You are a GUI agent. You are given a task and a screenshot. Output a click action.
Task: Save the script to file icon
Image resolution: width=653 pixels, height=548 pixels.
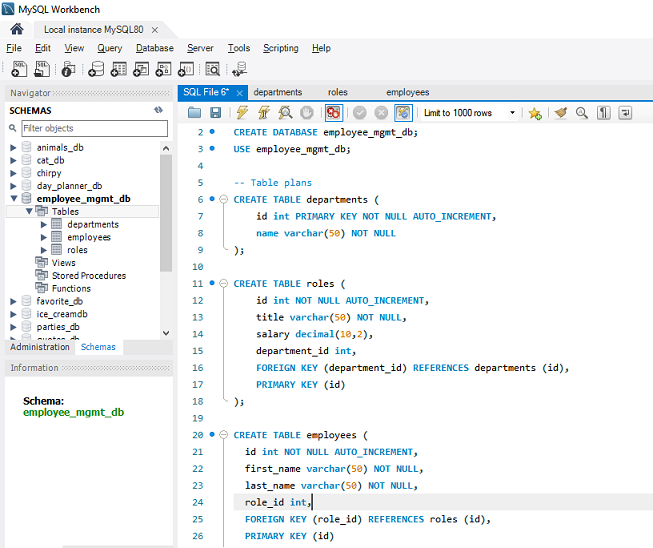point(216,112)
